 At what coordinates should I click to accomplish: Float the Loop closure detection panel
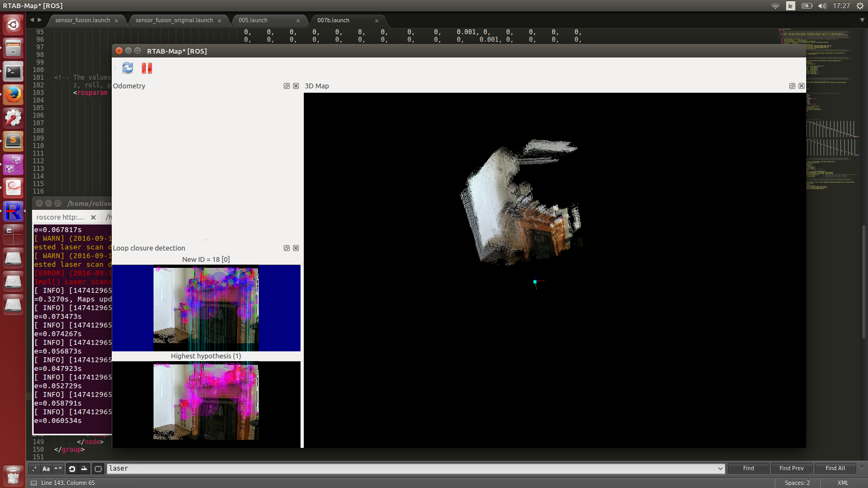(286, 248)
